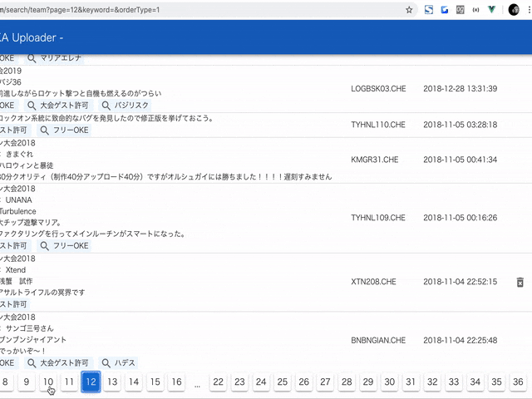Click the timestamp 2018-11-05 00:16:26
Image resolution: width=532 pixels, height=399 pixels.
[460, 218]
